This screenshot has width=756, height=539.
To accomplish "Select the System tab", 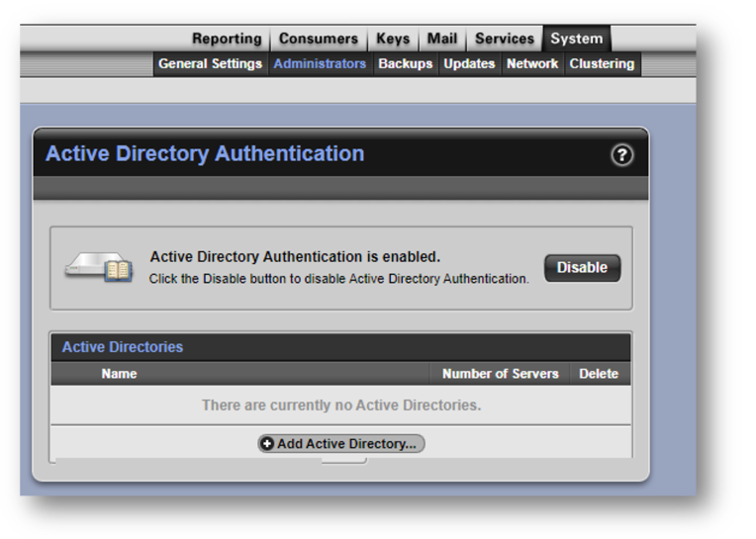I will tap(577, 39).
